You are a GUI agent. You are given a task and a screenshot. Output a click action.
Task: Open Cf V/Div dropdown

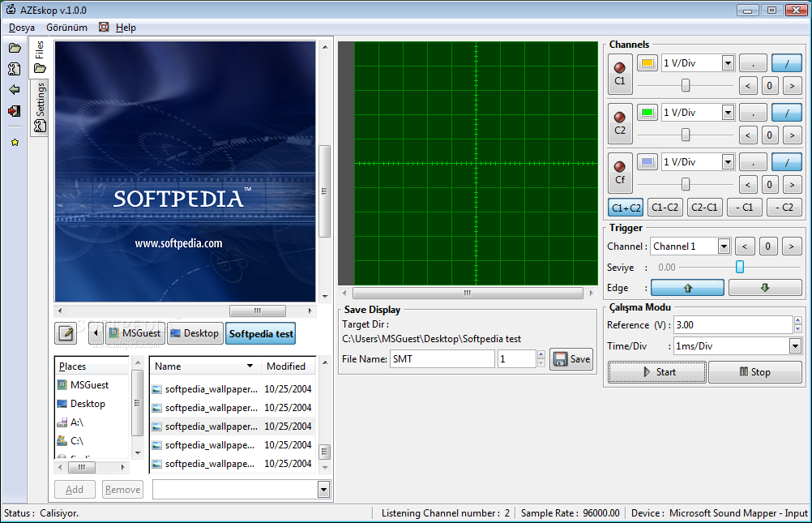pyautogui.click(x=728, y=161)
